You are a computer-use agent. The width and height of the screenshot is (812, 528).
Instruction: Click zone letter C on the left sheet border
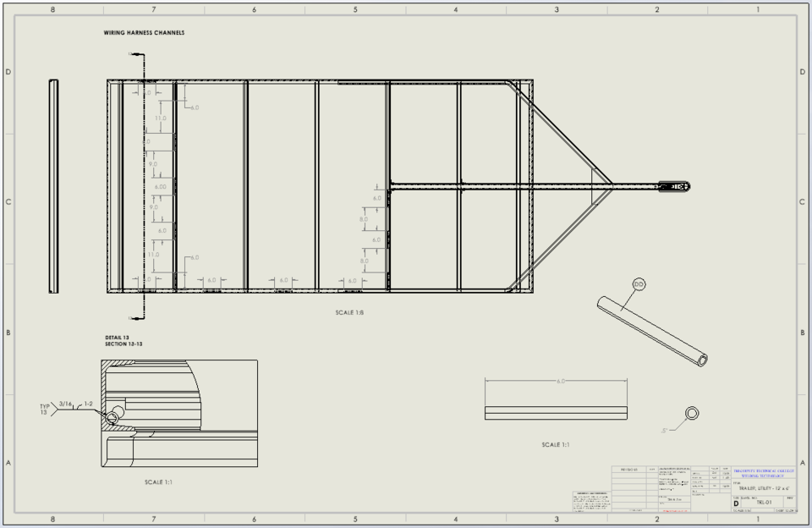coord(8,202)
